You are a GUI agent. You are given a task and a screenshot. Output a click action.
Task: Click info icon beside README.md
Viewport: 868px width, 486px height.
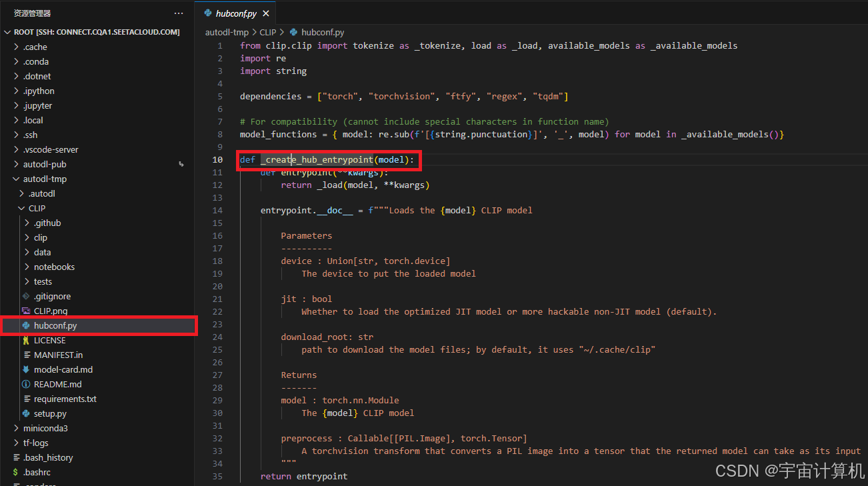(x=27, y=384)
